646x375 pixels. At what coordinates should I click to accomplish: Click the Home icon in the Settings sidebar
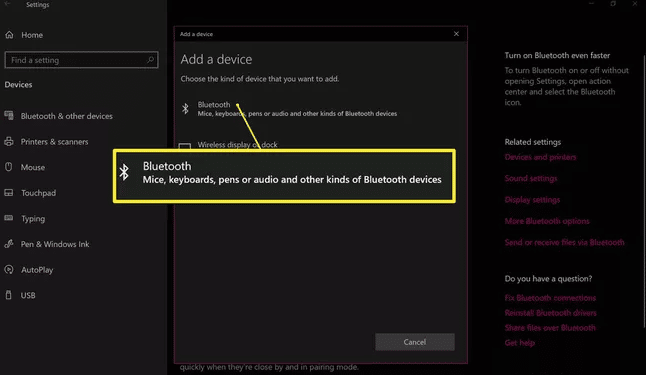tap(9, 35)
